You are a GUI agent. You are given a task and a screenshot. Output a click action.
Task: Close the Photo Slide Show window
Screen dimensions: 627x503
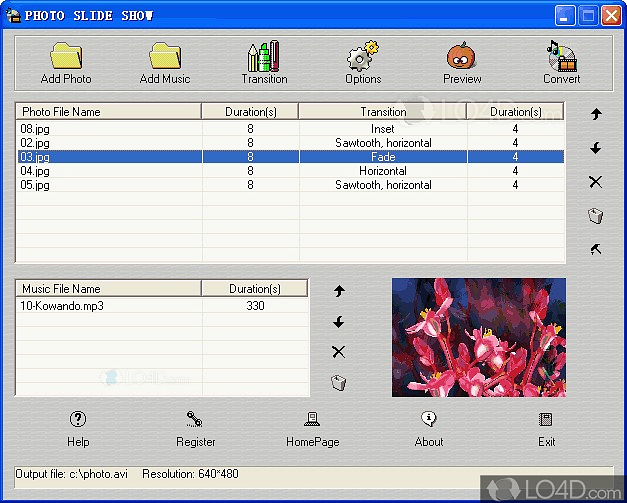click(x=611, y=16)
